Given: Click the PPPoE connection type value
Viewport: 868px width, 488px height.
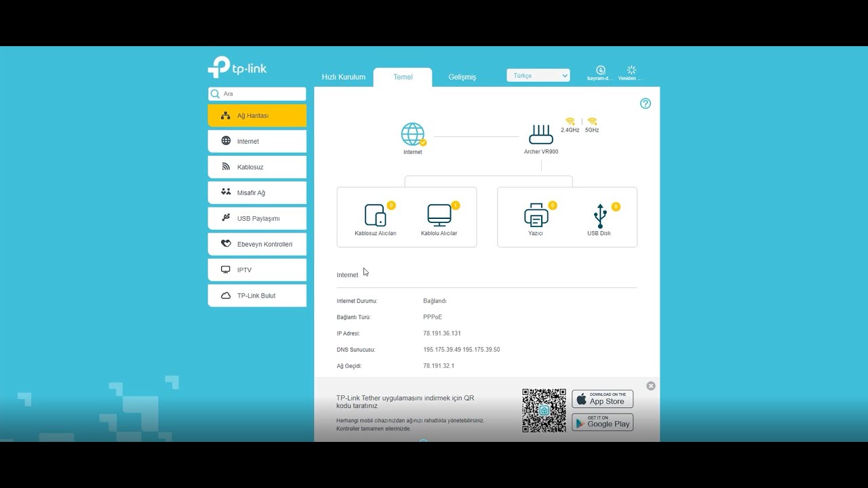Looking at the screenshot, I should click(x=433, y=317).
